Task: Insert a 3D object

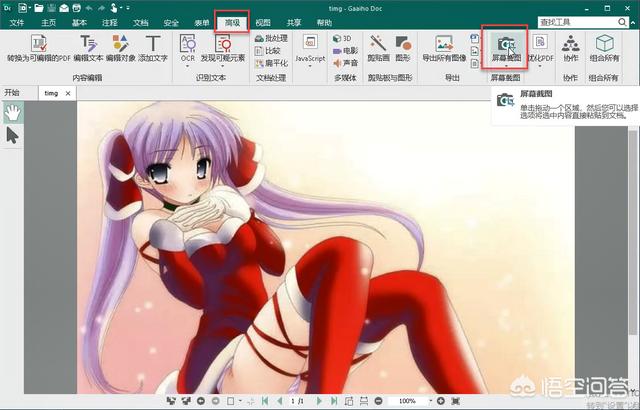Action: 342,38
